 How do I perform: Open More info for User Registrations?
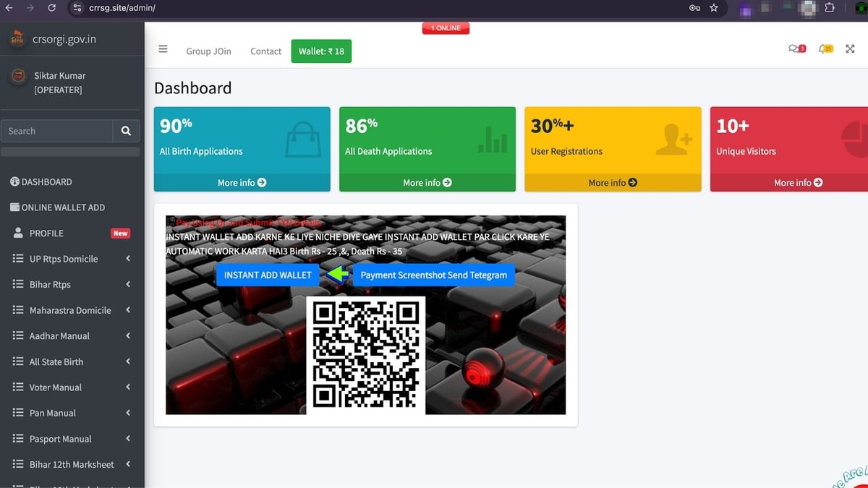click(613, 183)
